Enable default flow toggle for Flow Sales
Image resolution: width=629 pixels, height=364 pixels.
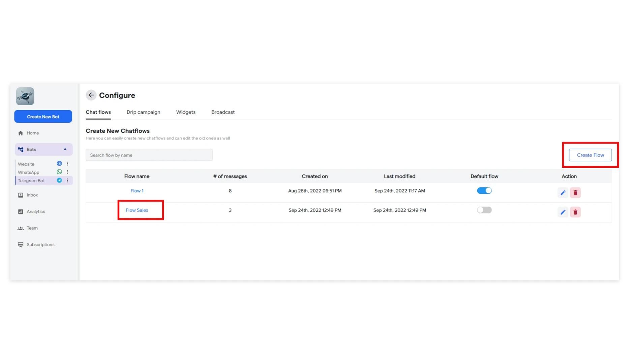click(x=484, y=210)
